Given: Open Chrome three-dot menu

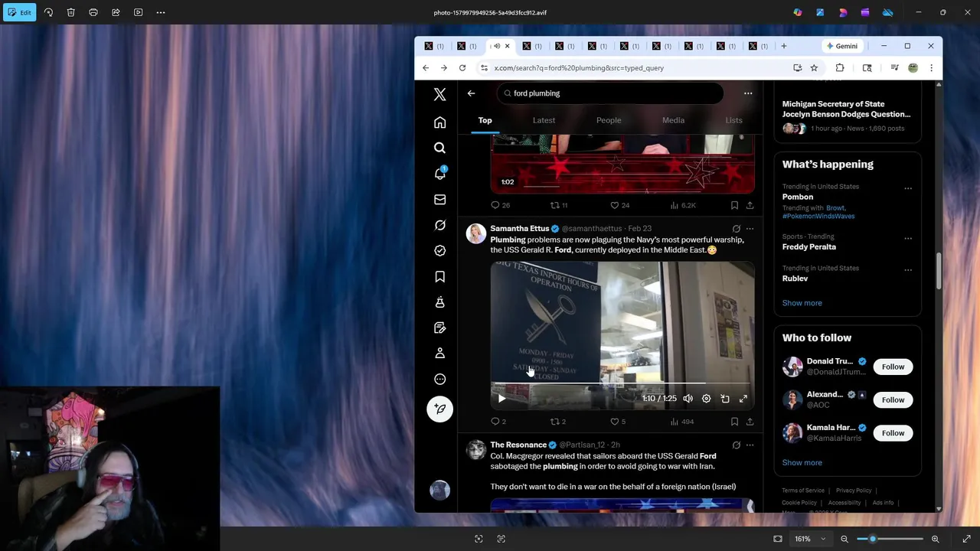Looking at the screenshot, I should tap(931, 68).
